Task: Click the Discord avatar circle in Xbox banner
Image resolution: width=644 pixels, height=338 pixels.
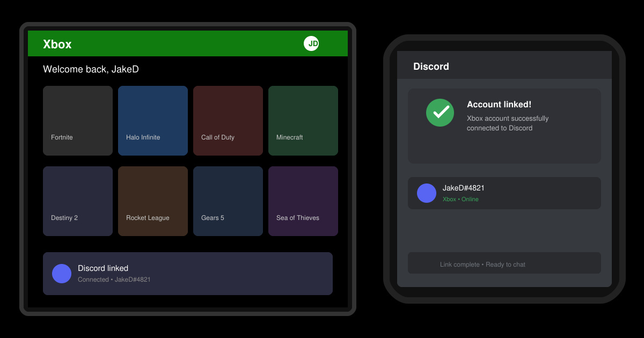Action: 62,274
